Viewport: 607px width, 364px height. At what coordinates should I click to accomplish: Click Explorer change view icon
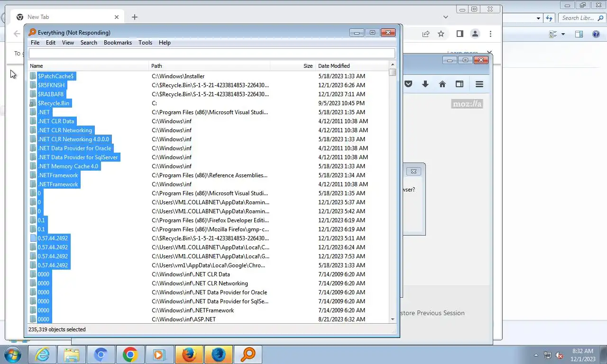pyautogui.click(x=553, y=34)
